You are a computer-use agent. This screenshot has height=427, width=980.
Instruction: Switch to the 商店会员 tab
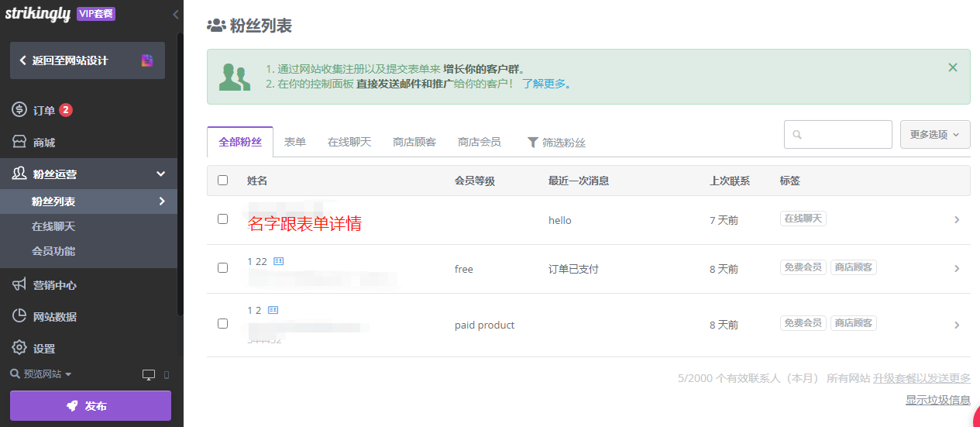[480, 142]
